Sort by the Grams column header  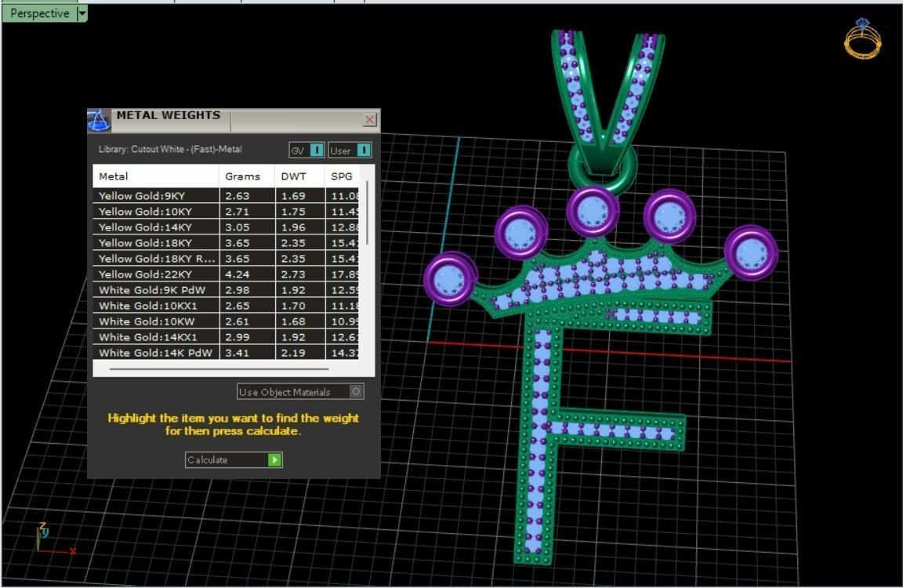[246, 176]
